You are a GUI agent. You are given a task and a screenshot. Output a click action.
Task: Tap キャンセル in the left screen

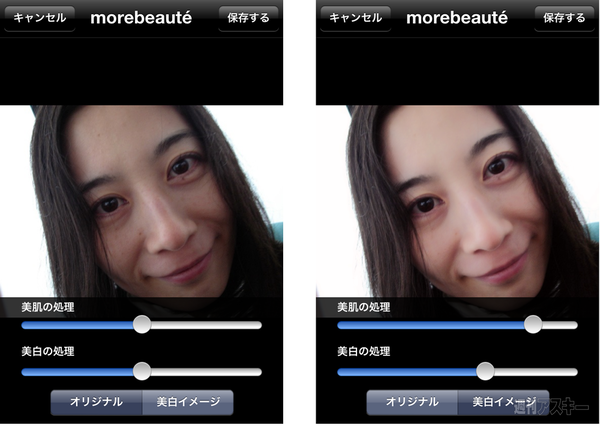pyautogui.click(x=40, y=18)
